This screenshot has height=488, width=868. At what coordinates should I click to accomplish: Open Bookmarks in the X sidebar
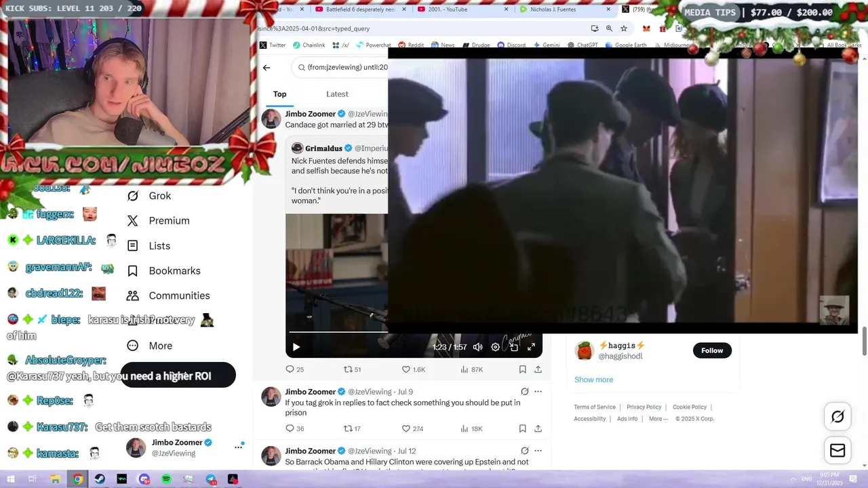163,271
